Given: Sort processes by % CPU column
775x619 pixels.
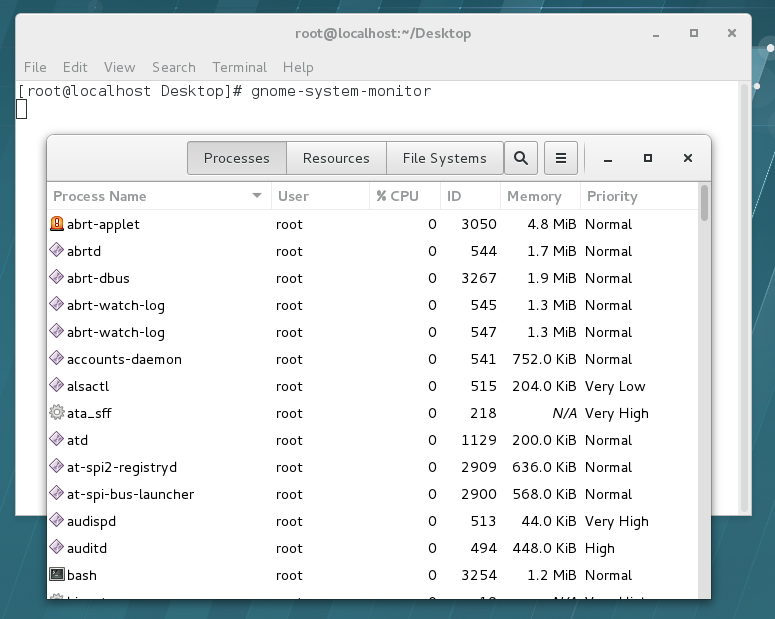Looking at the screenshot, I should 405,196.
